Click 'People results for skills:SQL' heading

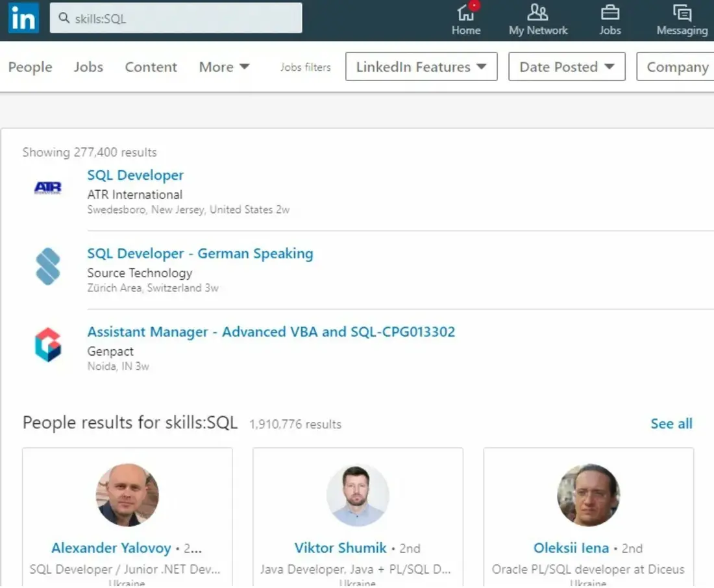point(130,423)
